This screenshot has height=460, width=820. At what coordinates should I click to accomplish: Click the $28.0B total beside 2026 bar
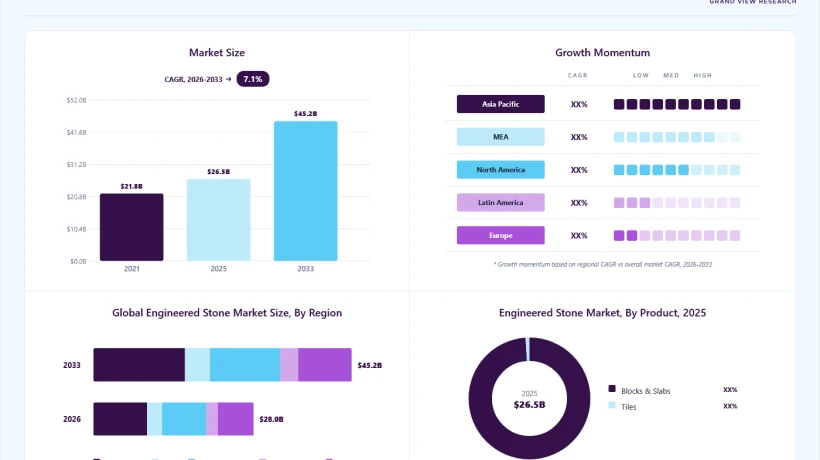tap(271, 419)
